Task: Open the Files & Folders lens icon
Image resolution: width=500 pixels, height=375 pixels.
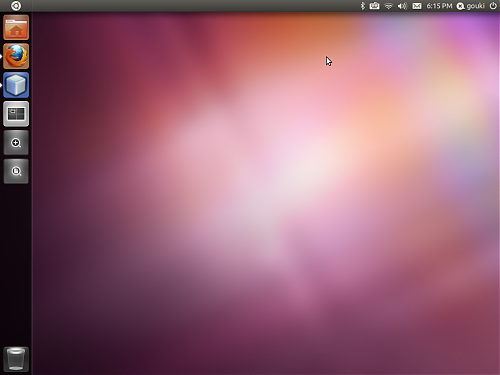Action: (16, 171)
